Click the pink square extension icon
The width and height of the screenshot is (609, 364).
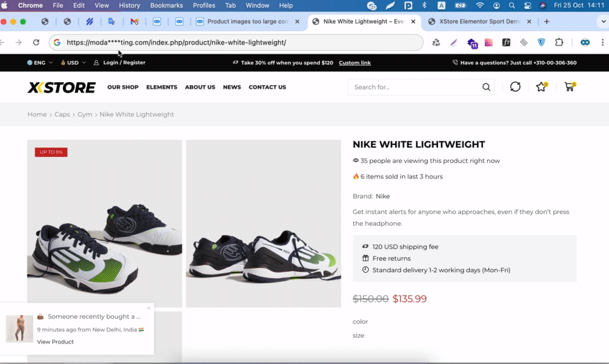pyautogui.click(x=488, y=42)
